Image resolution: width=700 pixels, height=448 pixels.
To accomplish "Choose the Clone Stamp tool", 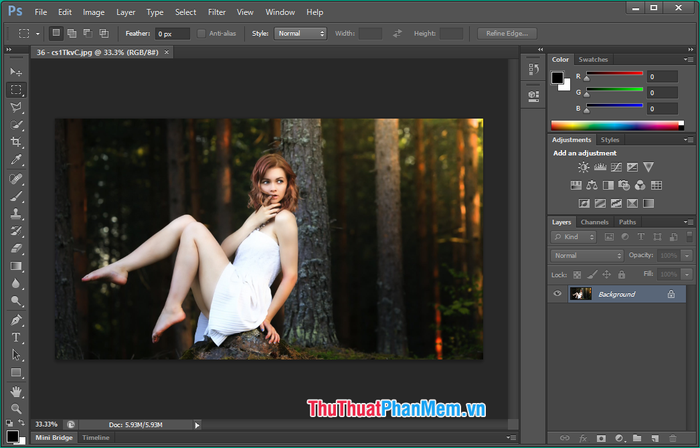I will point(16,213).
